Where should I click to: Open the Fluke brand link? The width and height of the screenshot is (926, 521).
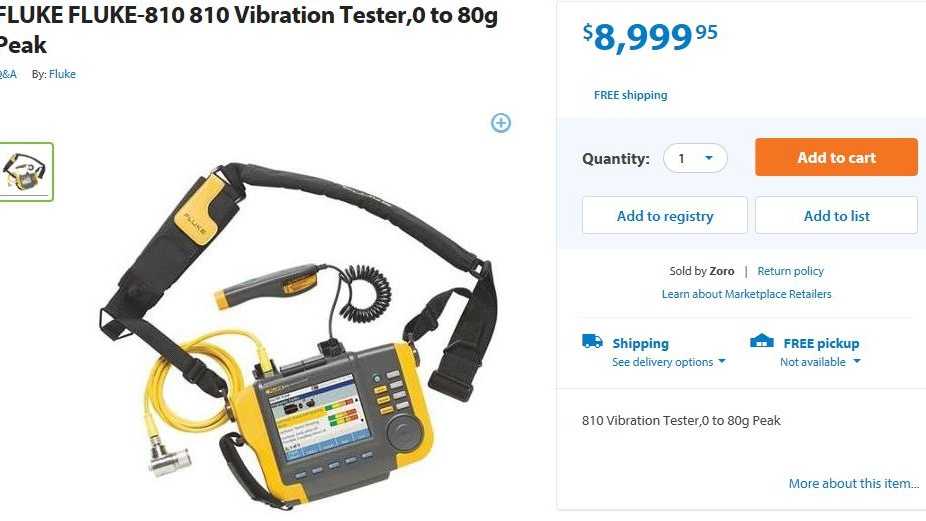pos(62,74)
